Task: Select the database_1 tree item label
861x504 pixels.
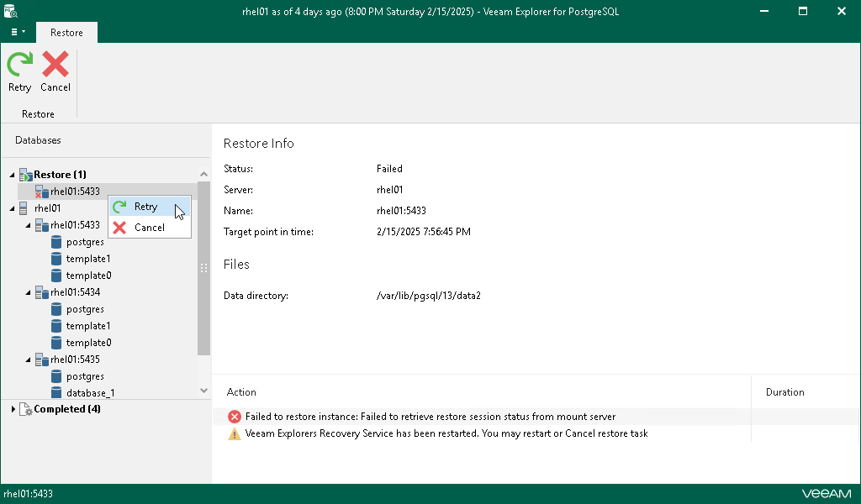Action: [91, 393]
